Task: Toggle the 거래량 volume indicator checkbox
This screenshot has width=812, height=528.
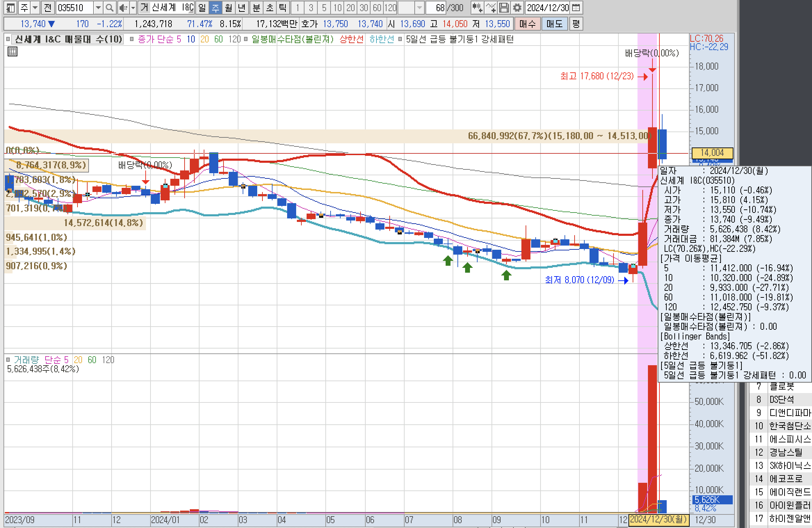Action: click(x=8, y=360)
